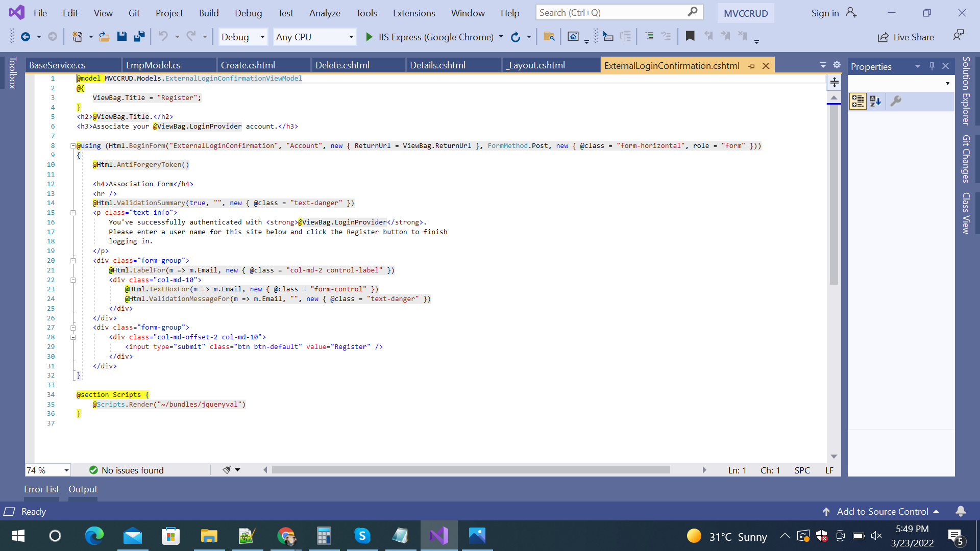Click the notifications bell in status bar

click(x=961, y=511)
